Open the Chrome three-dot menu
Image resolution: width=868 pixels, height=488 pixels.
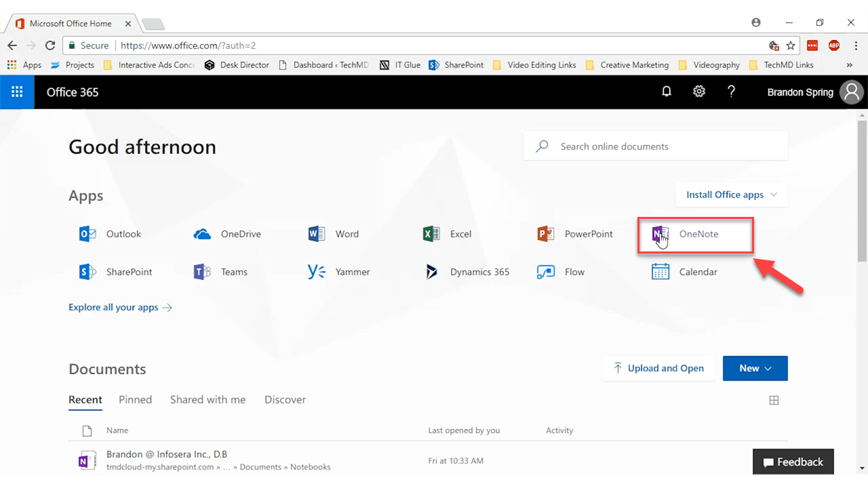point(855,45)
